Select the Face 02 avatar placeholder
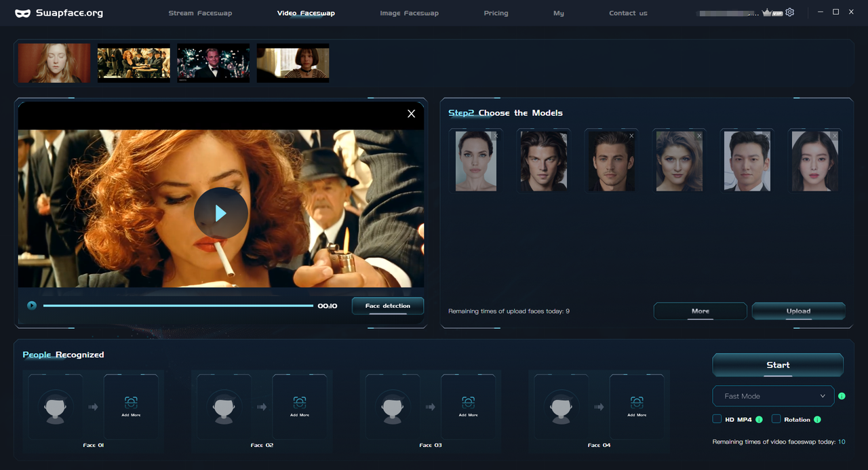This screenshot has height=470, width=868. point(224,406)
